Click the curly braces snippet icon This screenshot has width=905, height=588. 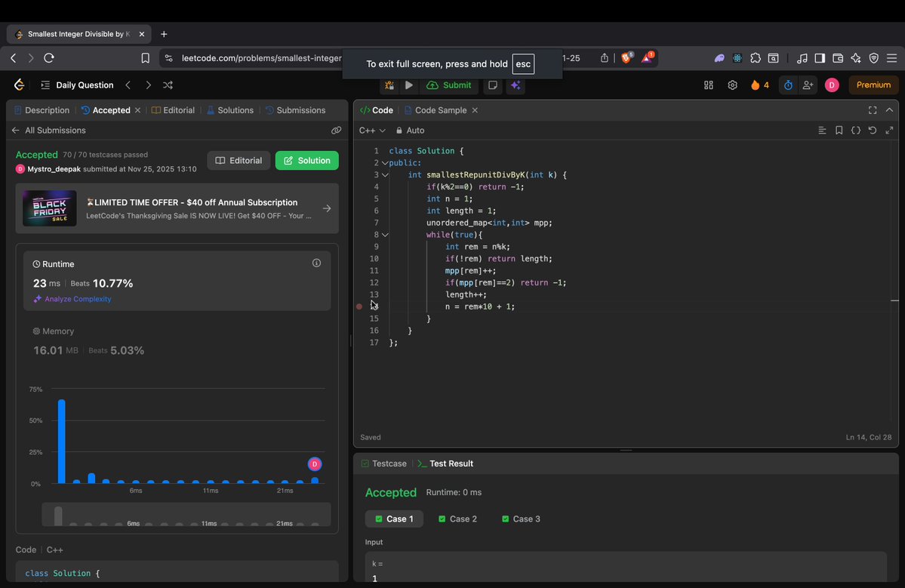coord(856,131)
